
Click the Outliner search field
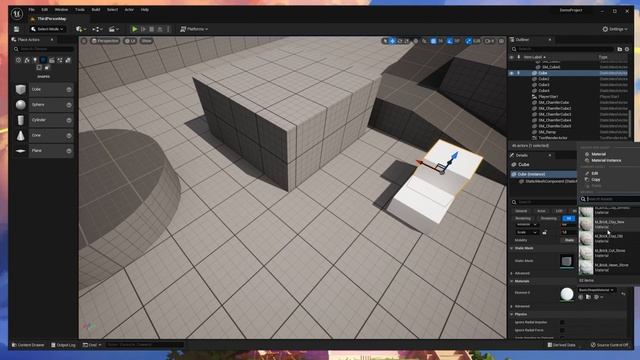tap(562, 49)
